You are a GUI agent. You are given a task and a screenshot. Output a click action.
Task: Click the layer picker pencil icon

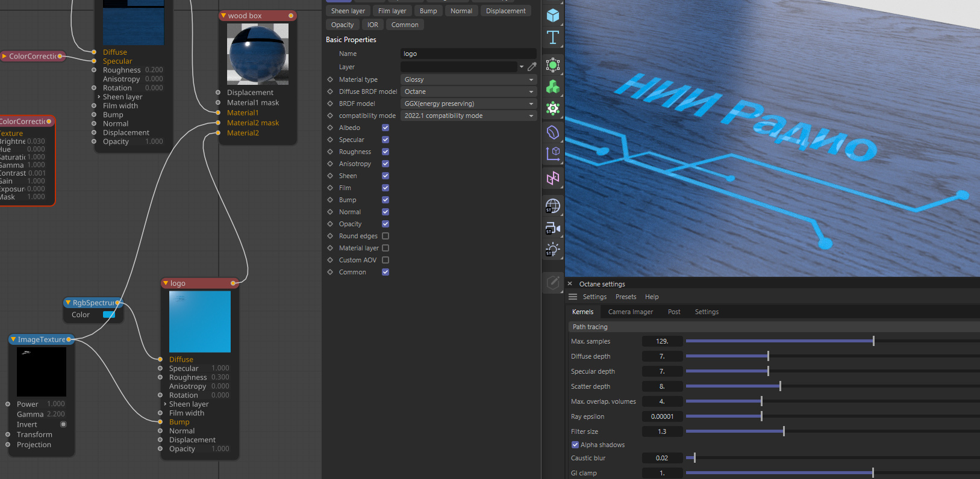(x=532, y=67)
